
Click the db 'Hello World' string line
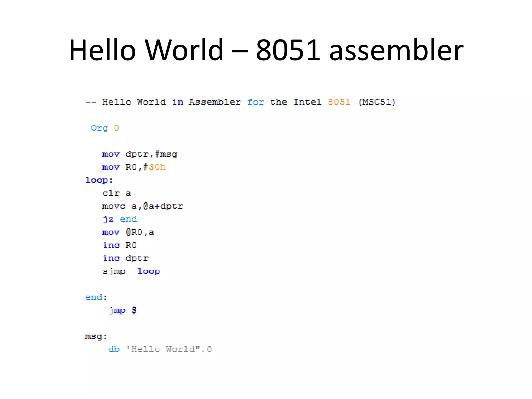pyautogui.click(x=160, y=349)
